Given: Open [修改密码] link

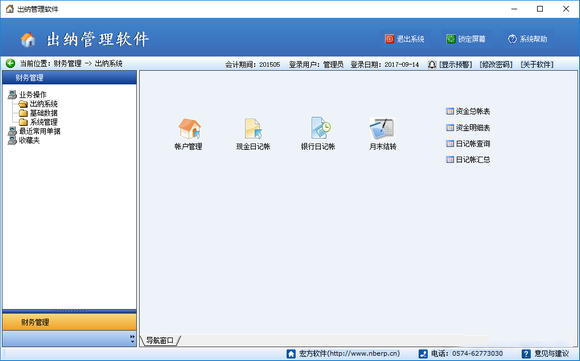Looking at the screenshot, I should click(x=496, y=65).
